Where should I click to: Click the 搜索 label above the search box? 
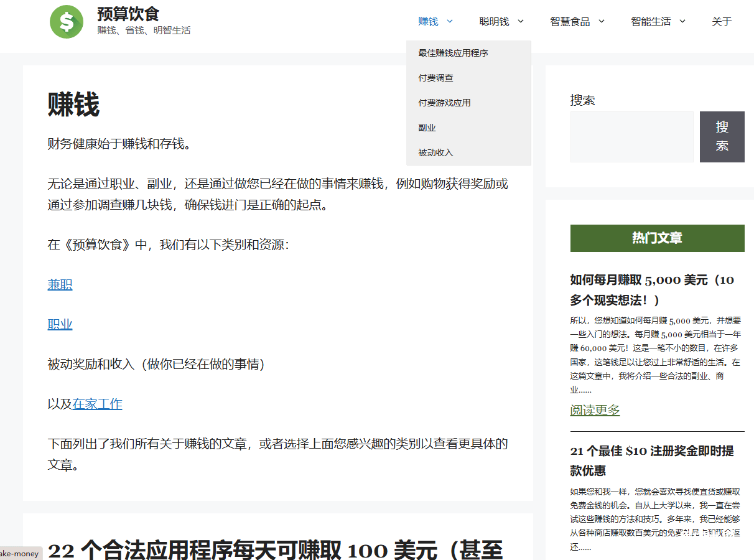583,100
